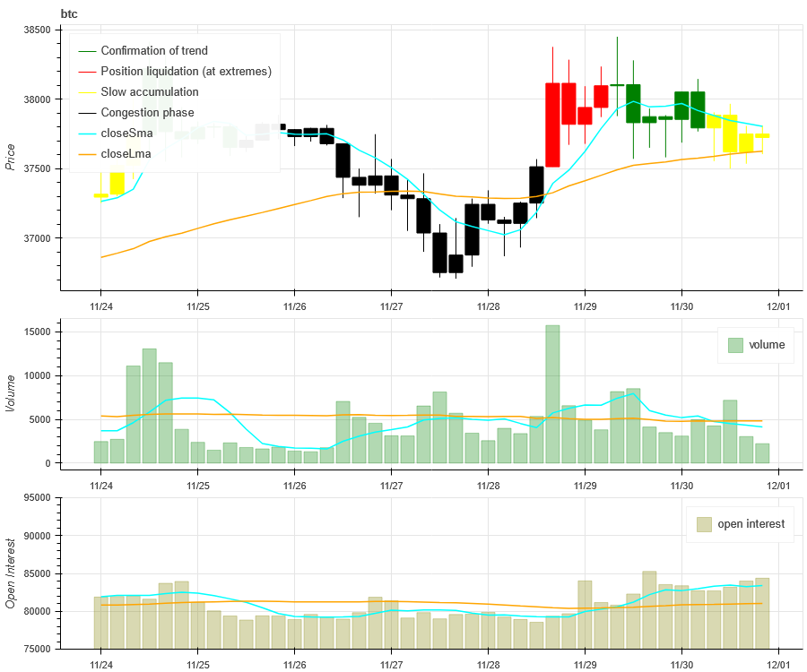Click the 37000 price axis tick

[x=38, y=238]
